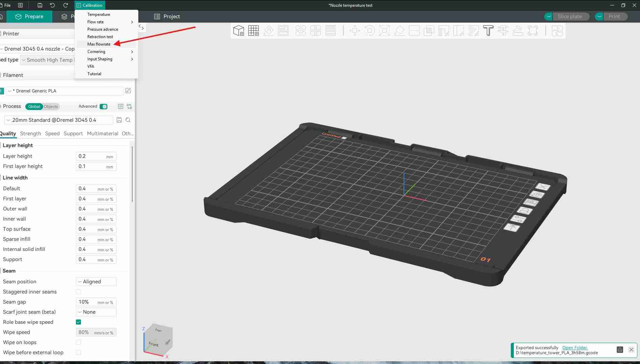The image size is (640, 364).
Task: Choose Max flowrate from Calibration menu
Action: (106, 44)
